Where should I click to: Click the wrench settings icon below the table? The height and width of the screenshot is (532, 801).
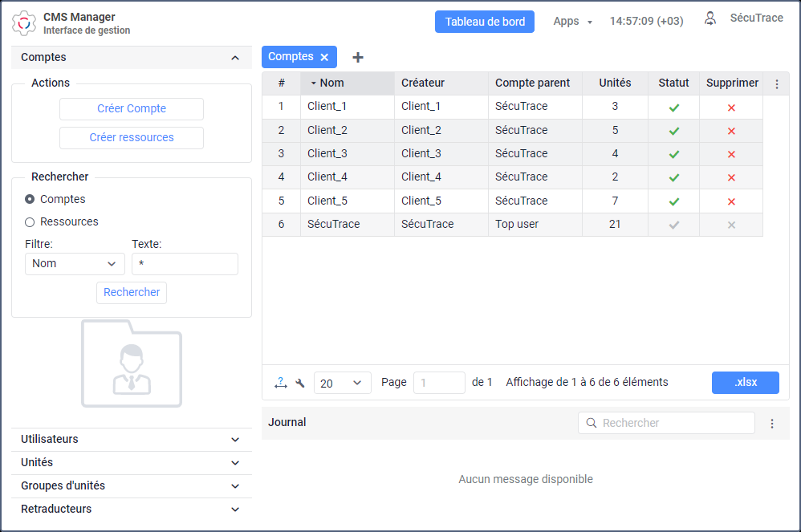(300, 384)
